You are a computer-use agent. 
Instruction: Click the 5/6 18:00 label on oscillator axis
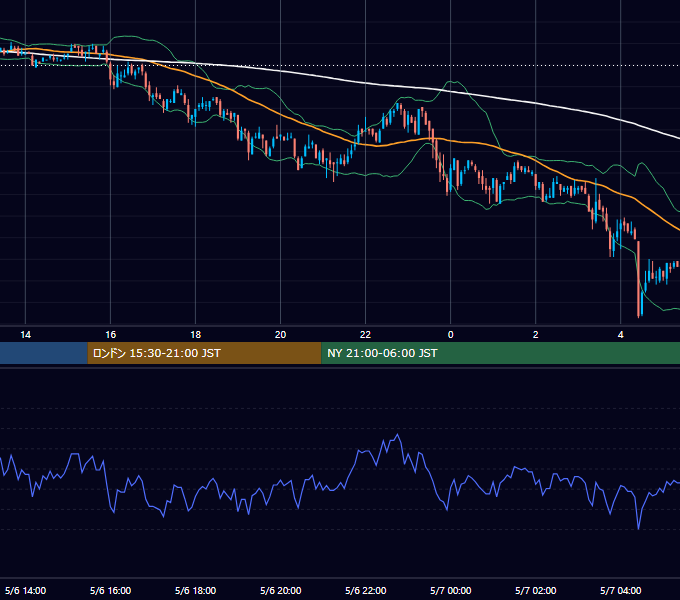196,590
